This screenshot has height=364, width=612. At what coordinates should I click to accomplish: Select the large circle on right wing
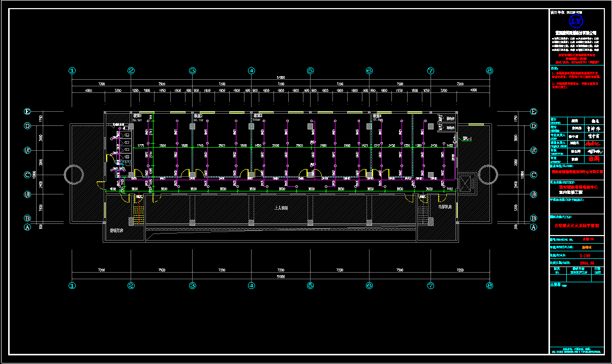(487, 175)
